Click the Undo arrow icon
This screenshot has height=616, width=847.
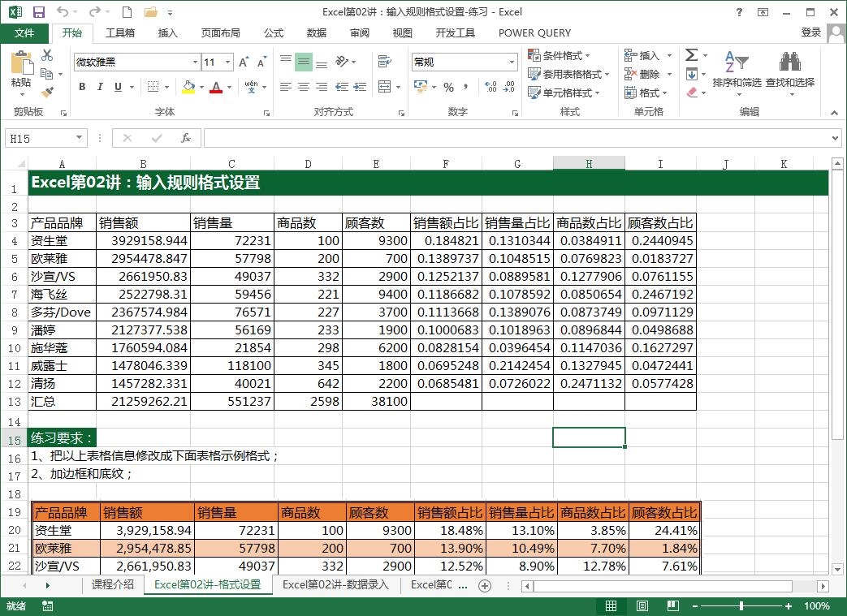tap(63, 11)
